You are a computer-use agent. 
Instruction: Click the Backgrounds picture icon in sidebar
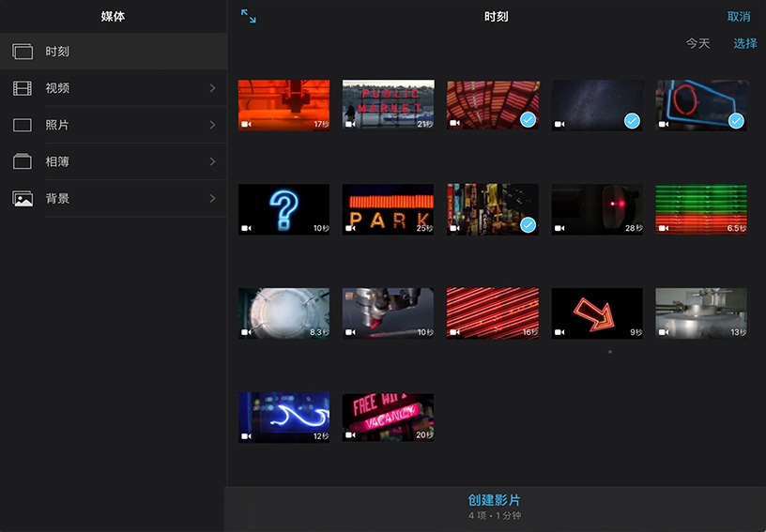pyautogui.click(x=23, y=198)
